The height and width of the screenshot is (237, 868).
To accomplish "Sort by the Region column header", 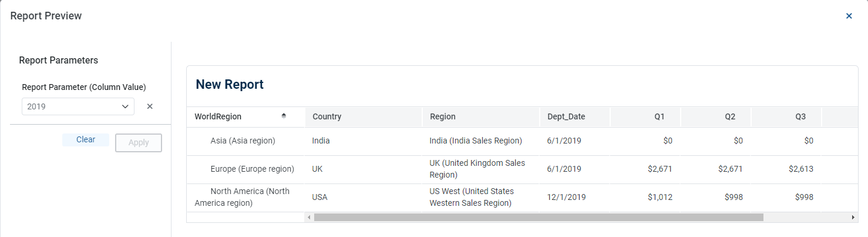I will pyautogui.click(x=443, y=116).
